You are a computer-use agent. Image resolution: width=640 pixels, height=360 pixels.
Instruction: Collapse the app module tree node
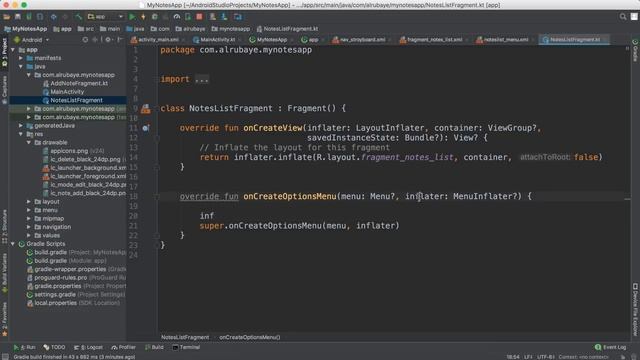pos(13,50)
